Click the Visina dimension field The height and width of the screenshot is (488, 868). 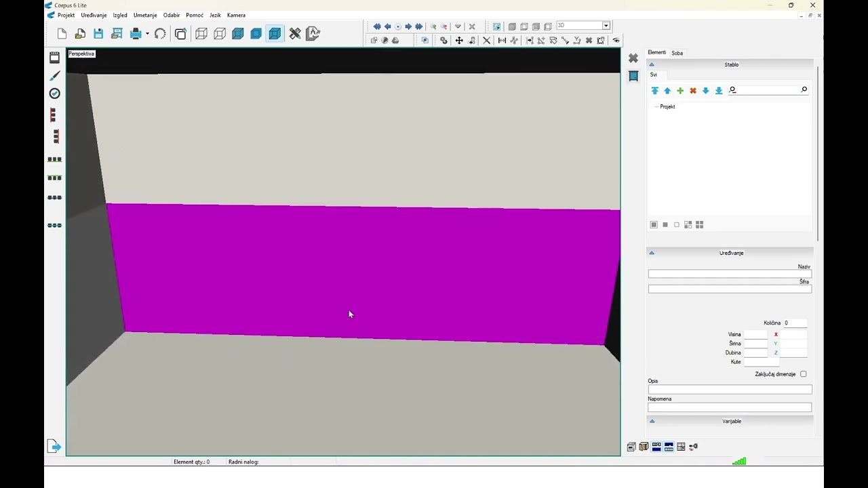[755, 334]
